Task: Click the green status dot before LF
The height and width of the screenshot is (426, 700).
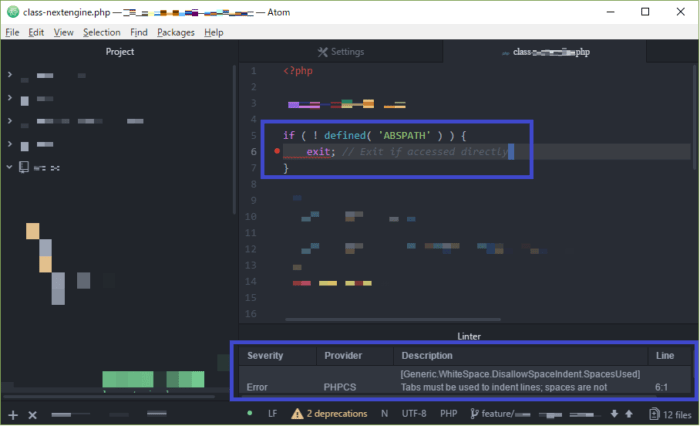Action: tap(249, 413)
